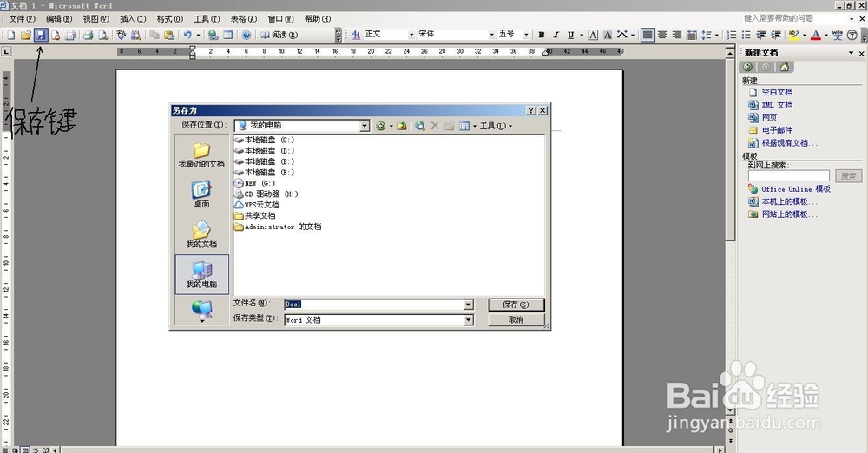Click the 搜索 button in task pane

click(848, 176)
